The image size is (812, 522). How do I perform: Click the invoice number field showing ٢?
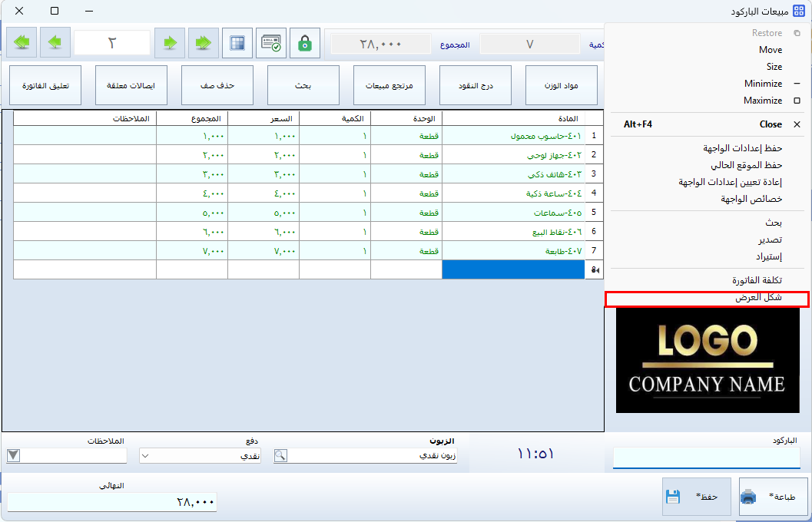(x=112, y=43)
